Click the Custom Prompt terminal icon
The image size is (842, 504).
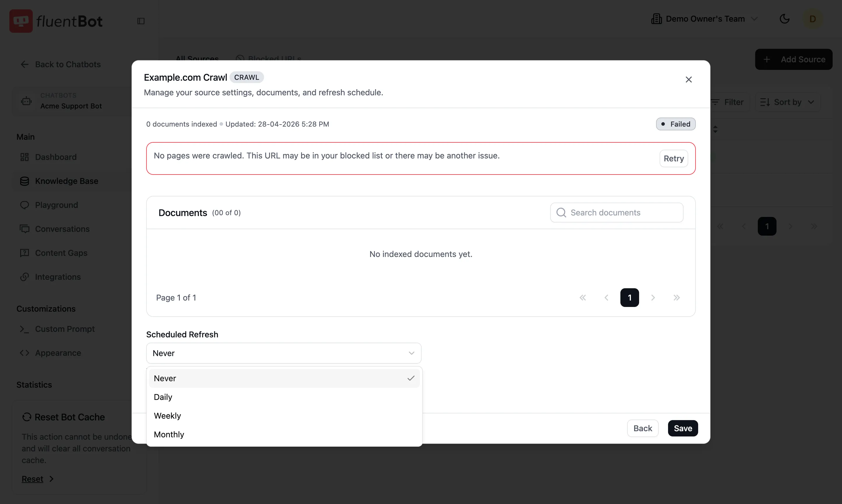click(25, 329)
